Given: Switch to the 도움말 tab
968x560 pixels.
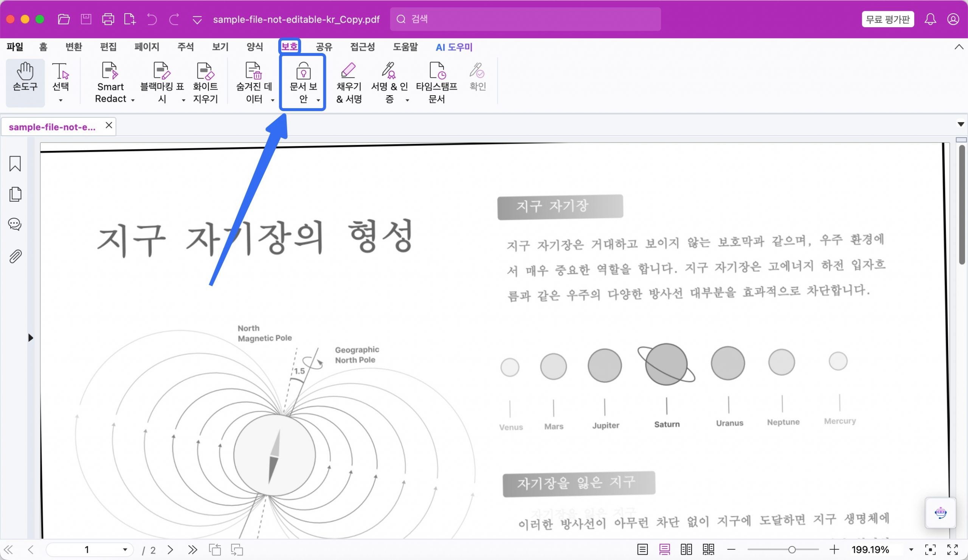Looking at the screenshot, I should click(405, 47).
